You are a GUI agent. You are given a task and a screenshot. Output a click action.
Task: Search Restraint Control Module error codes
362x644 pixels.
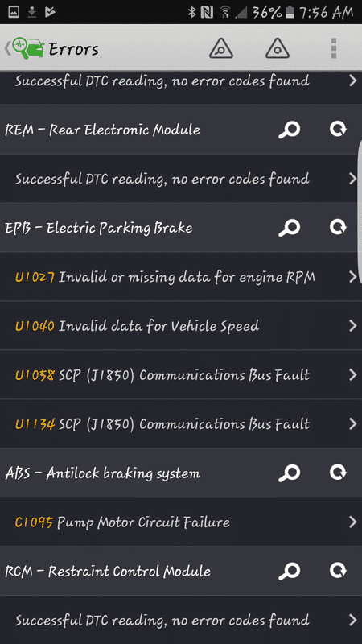tap(290, 572)
